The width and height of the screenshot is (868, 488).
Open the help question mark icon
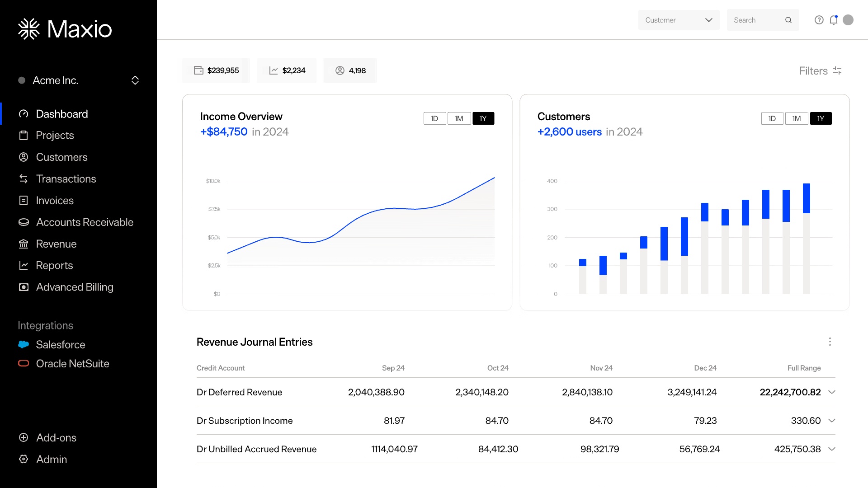[819, 20]
